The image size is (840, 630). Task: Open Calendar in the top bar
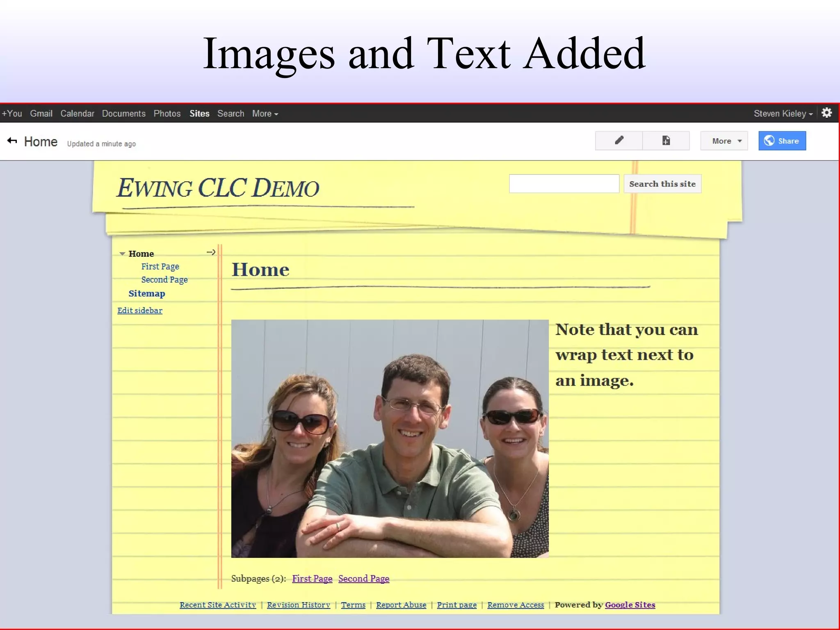[77, 114]
